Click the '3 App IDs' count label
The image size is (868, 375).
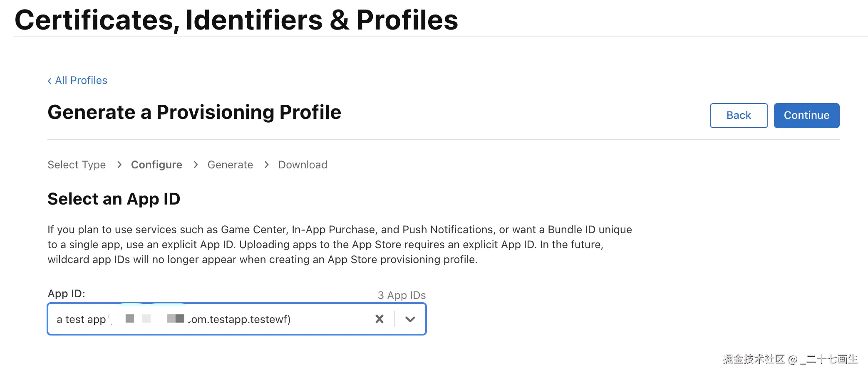coord(402,295)
